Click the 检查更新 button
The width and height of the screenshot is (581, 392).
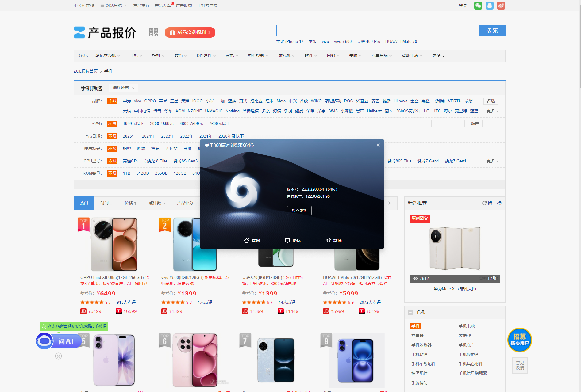click(299, 211)
